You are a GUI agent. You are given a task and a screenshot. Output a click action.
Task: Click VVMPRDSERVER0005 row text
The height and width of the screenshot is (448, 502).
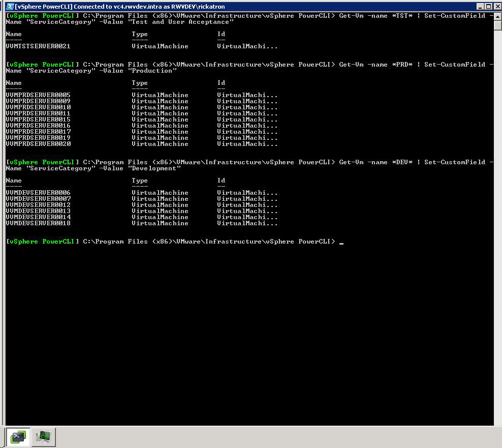pyautogui.click(x=38, y=95)
